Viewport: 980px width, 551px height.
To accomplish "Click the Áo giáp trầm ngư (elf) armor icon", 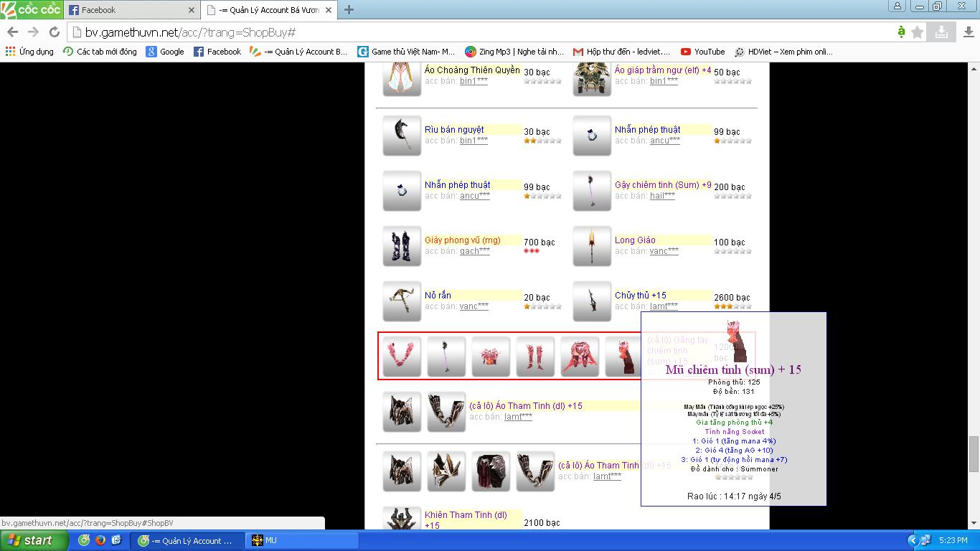I will [592, 79].
